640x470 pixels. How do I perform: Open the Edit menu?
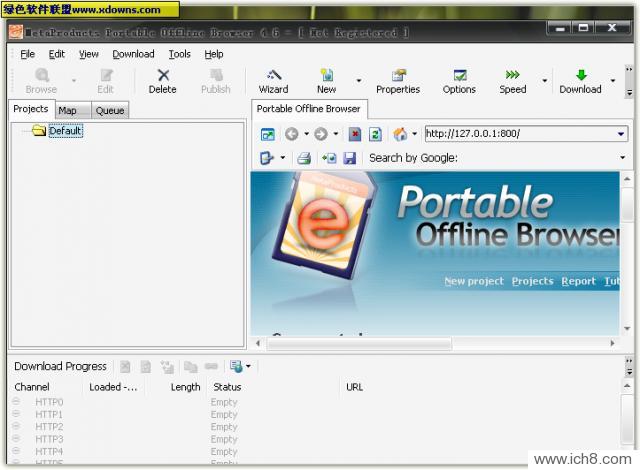(57, 54)
